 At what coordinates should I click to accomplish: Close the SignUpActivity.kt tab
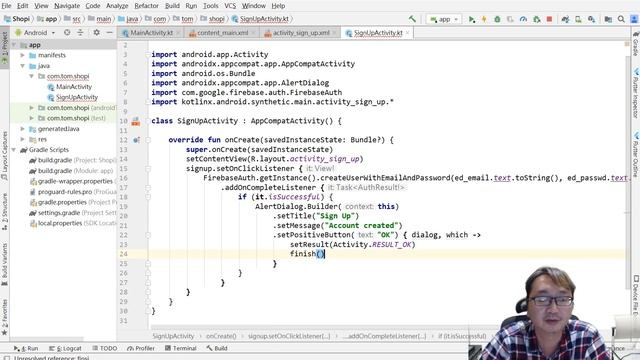coord(407,33)
